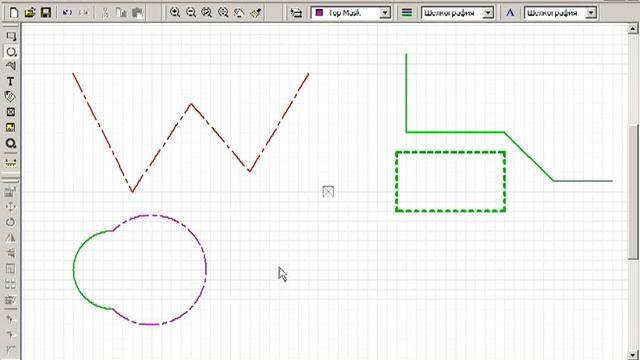Screen dimensions: 640x360
Task: Paste from clipboard icon
Action: pyautogui.click(x=137, y=13)
